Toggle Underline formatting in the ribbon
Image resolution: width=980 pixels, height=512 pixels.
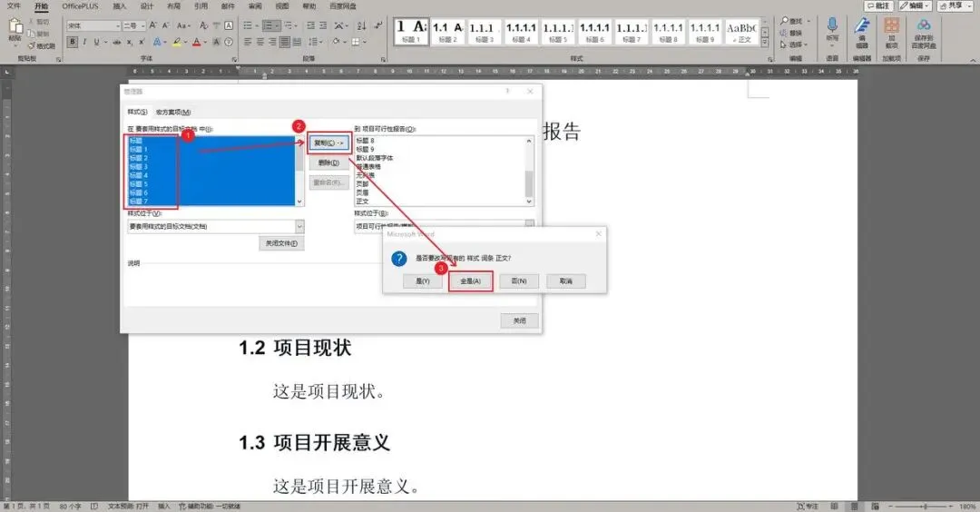(x=96, y=42)
